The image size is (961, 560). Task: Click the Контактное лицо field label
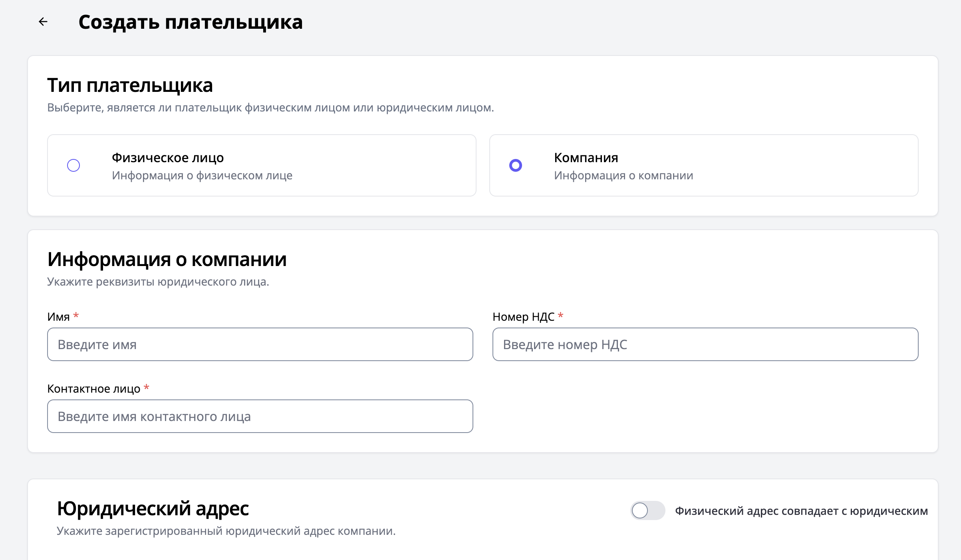(x=94, y=389)
